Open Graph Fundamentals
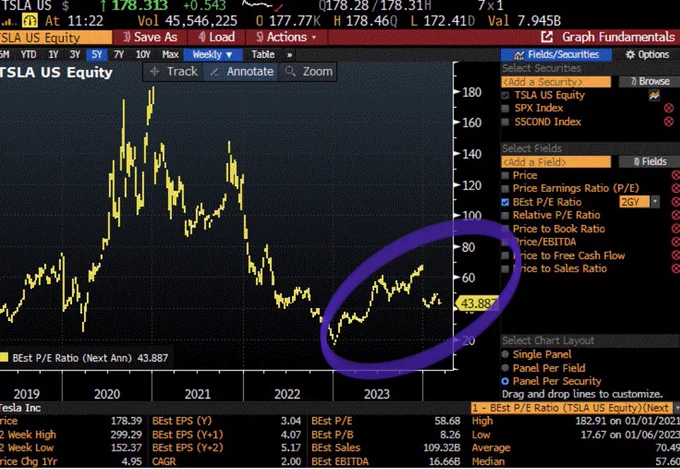Screen dimensions: 680x469 pos(618,37)
